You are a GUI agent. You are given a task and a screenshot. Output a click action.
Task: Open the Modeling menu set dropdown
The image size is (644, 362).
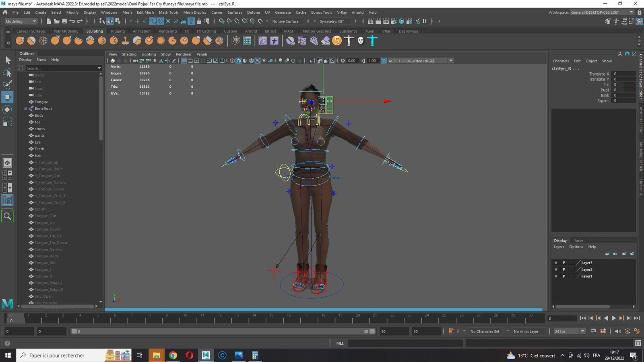(x=21, y=21)
